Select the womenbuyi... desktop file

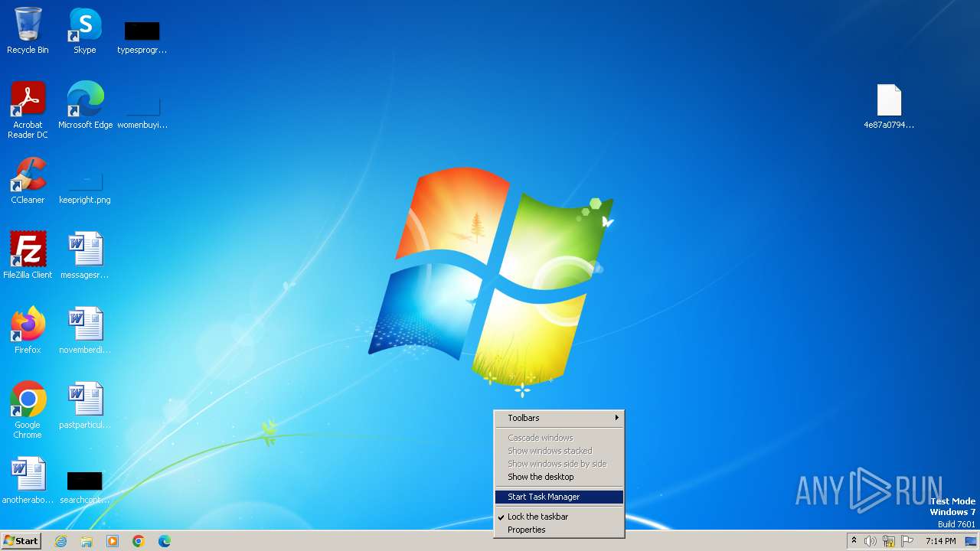pos(142,112)
